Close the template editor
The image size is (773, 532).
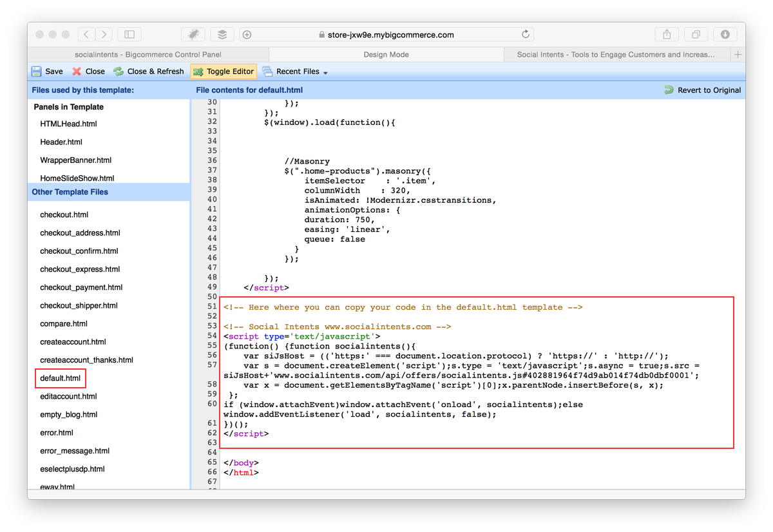[x=88, y=71]
